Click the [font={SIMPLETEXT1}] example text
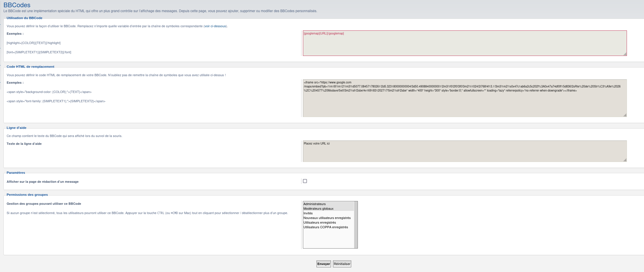This screenshot has width=644, height=272. coord(39,52)
